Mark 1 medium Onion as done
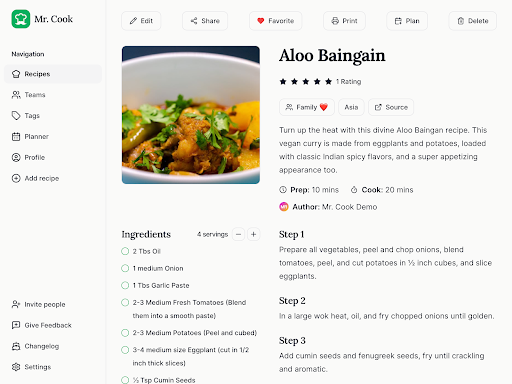This screenshot has width=512, height=384. pos(125,268)
